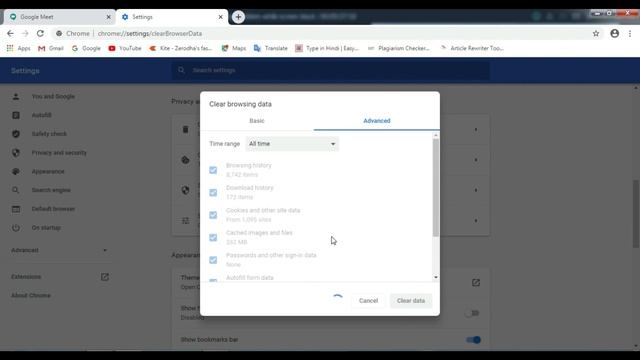This screenshot has height=360, width=640.
Task: Open Extensions from sidebar
Action: pos(26,277)
